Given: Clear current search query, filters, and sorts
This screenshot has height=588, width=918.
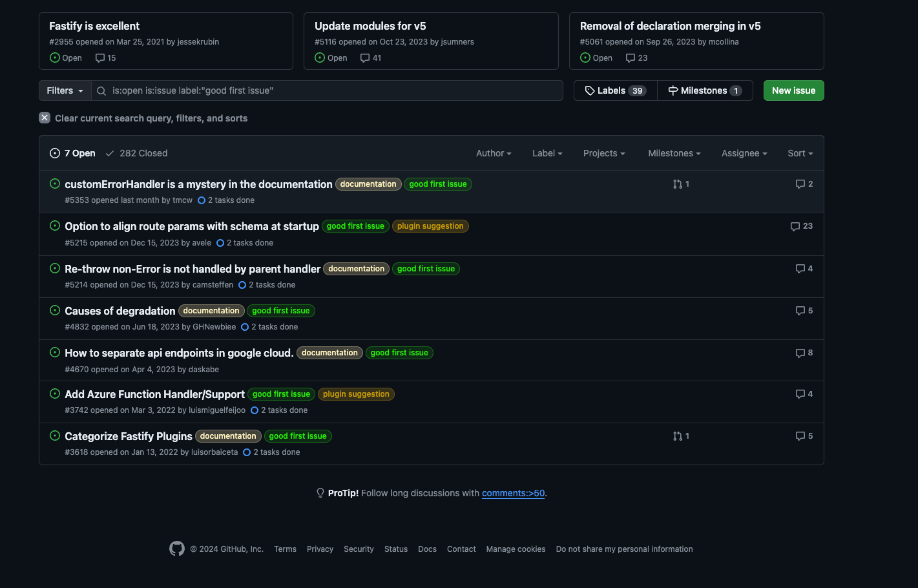Looking at the screenshot, I should [143, 118].
